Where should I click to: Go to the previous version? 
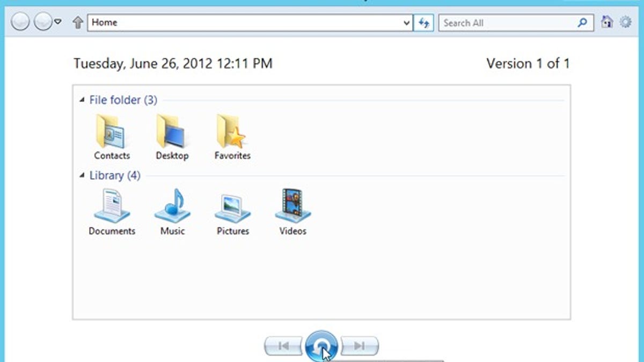284,346
